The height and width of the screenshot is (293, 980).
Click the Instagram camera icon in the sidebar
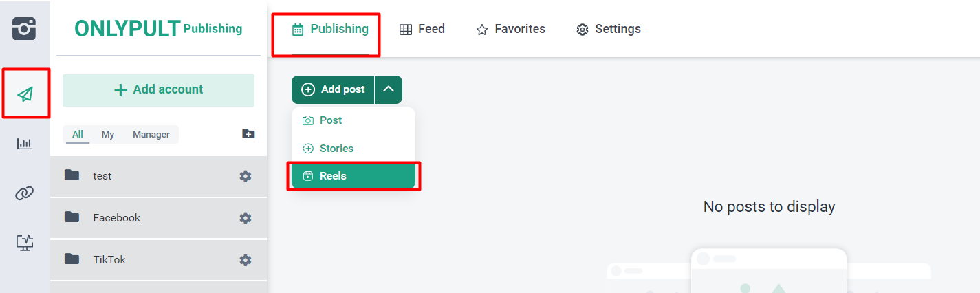24,28
